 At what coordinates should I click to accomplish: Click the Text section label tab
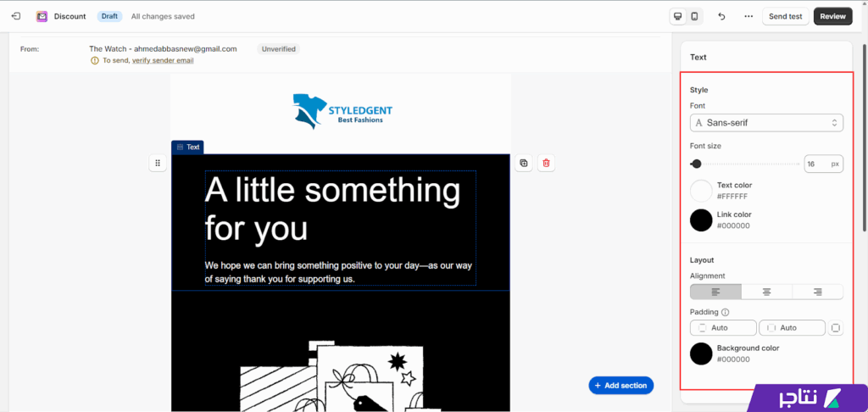click(x=188, y=147)
